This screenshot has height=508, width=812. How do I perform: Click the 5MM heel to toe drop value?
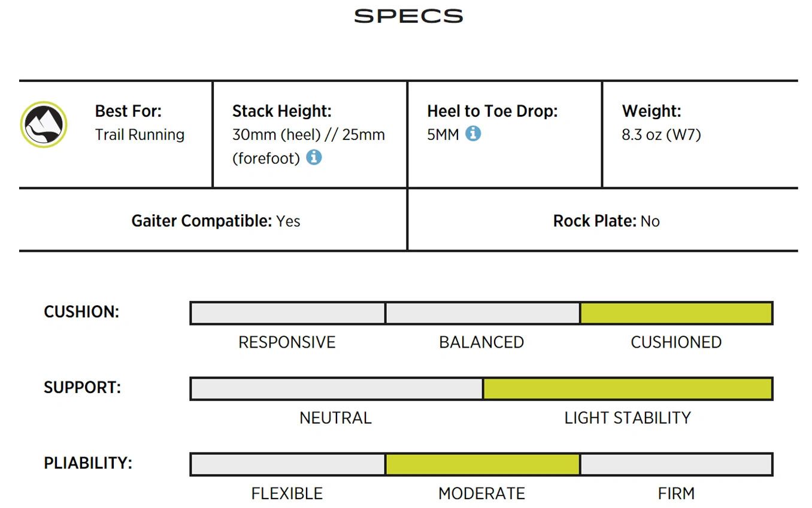pos(443,135)
